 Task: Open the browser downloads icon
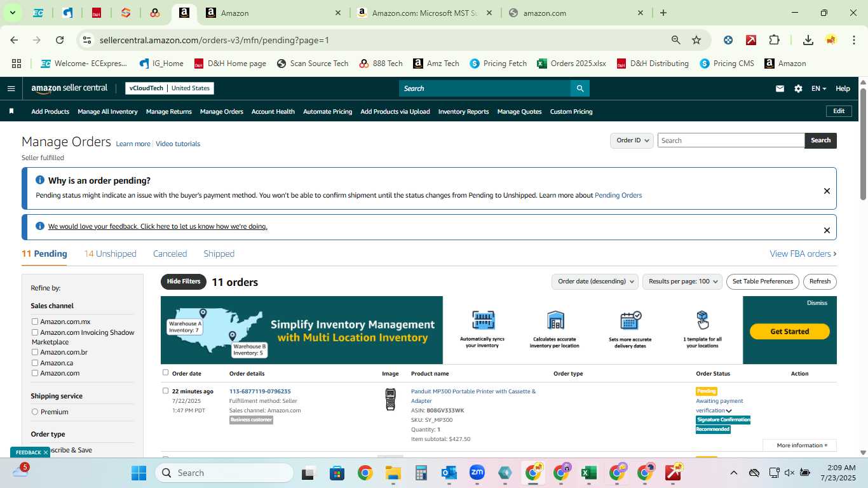(808, 40)
